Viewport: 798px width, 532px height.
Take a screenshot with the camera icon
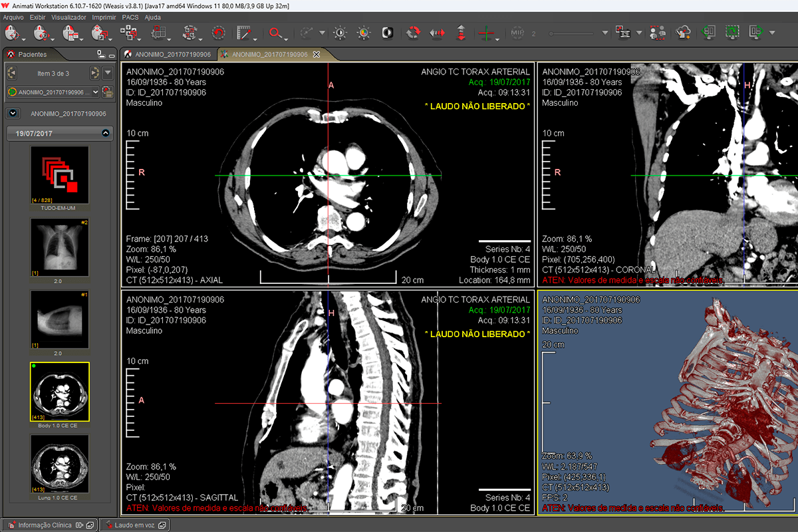pyautogui.click(x=623, y=32)
